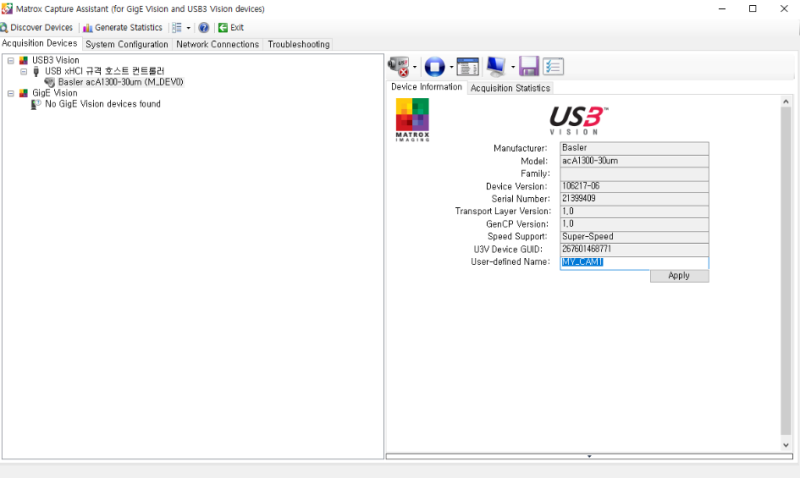Click the Apply button
800x478 pixels.
679,275
